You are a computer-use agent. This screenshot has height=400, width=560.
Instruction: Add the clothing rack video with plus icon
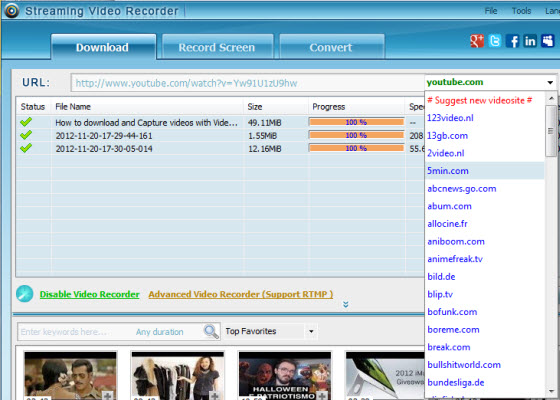215,396
